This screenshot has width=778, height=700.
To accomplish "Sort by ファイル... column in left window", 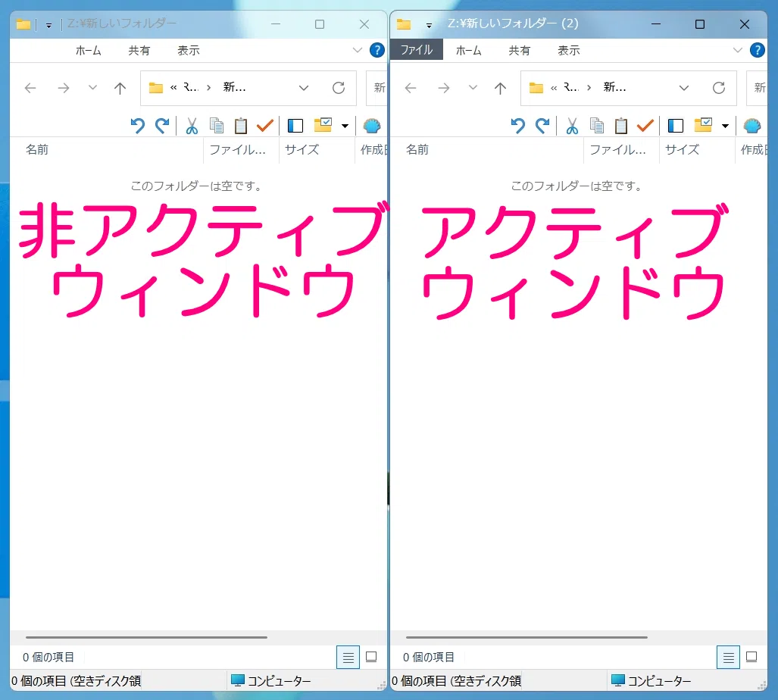I will click(241, 150).
